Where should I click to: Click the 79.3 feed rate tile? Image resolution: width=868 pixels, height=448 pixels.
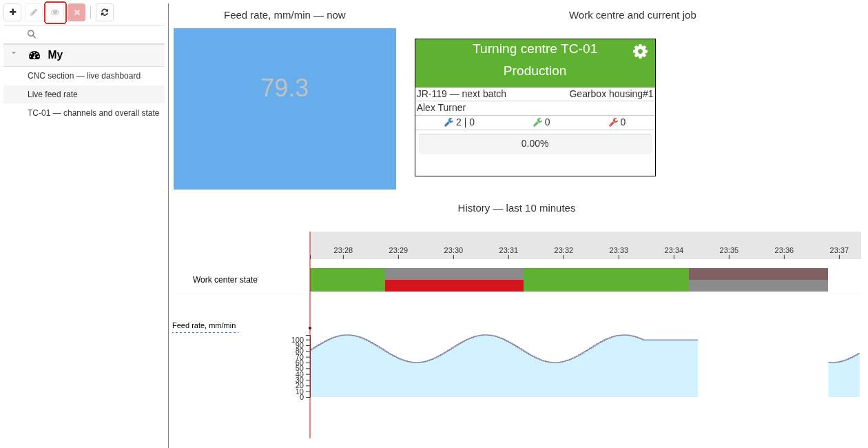click(285, 109)
